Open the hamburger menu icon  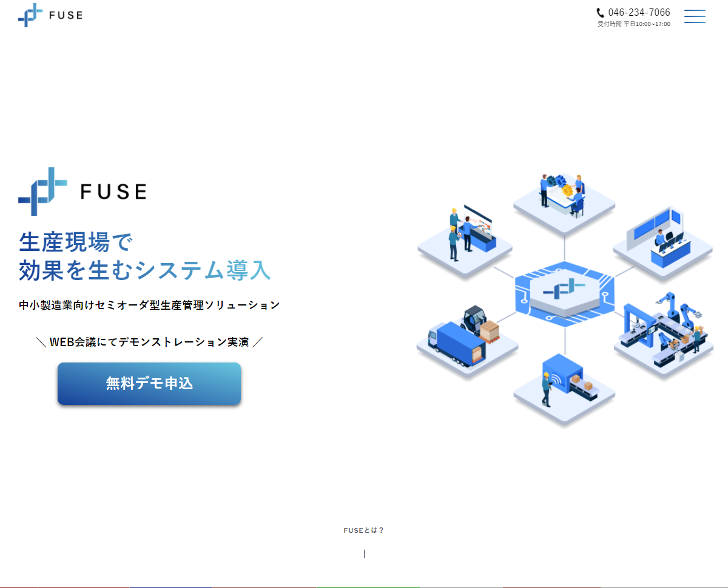(x=695, y=16)
